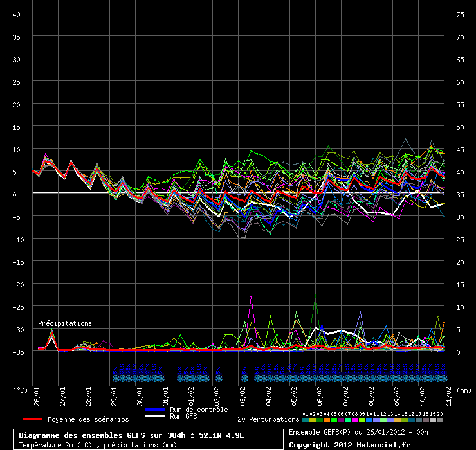The image size is (476, 450).
Task: Select perturbation 01 teal color swatch
Action: tap(306, 420)
